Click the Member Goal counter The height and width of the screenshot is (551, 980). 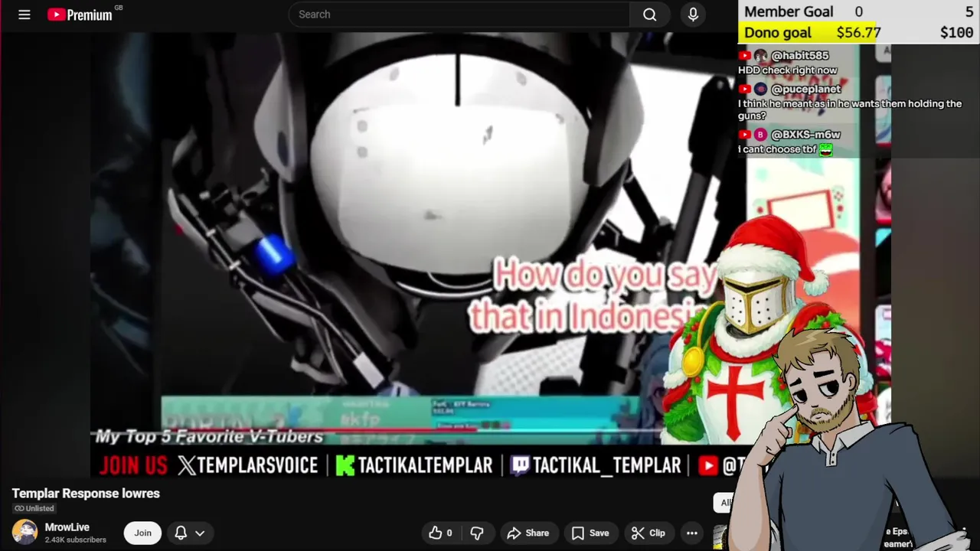pos(858,11)
